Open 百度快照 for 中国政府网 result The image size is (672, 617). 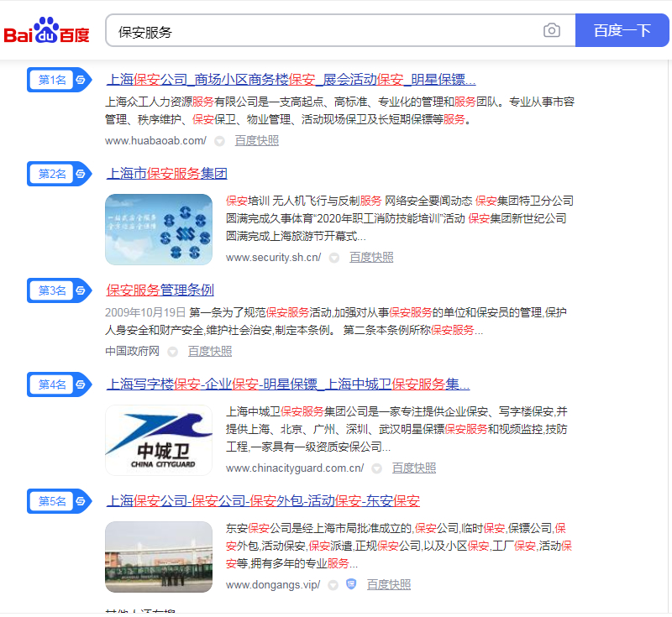[210, 352]
